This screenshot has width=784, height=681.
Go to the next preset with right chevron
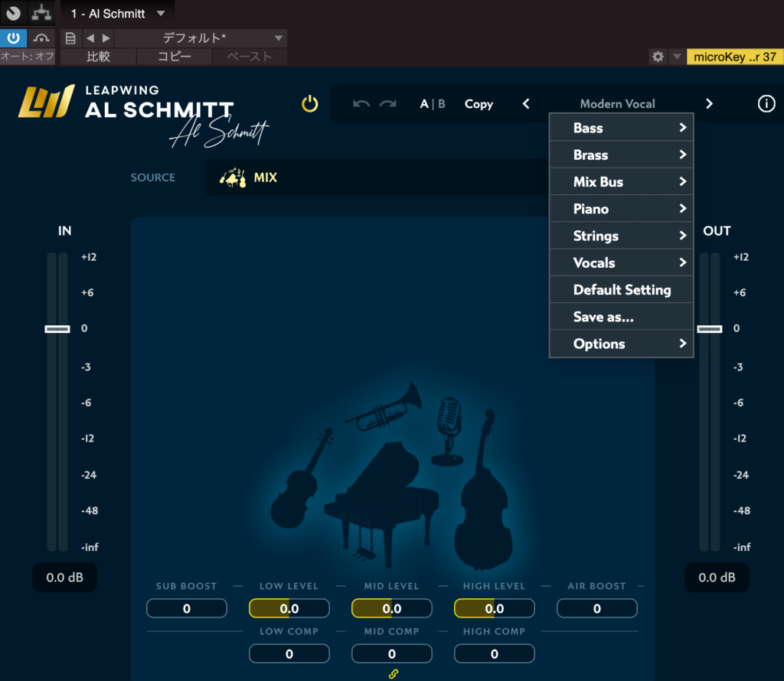(709, 104)
